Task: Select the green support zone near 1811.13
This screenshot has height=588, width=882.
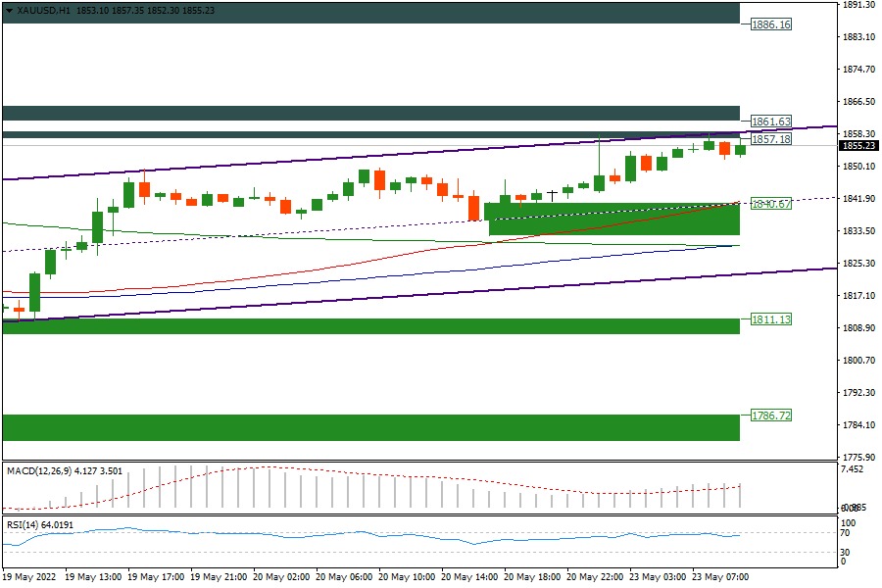Action: pyautogui.click(x=370, y=325)
